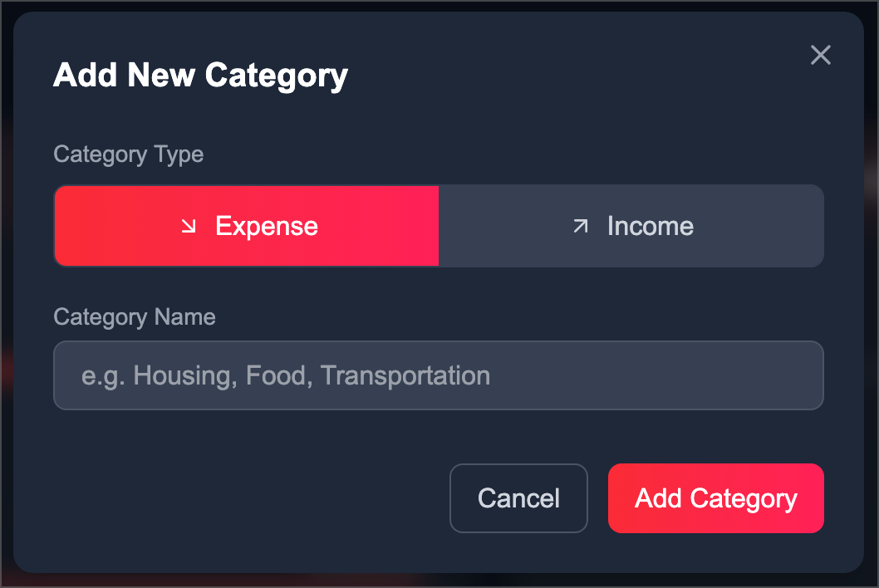The width and height of the screenshot is (879, 588).
Task: Click the "Category Name" label
Action: pyautogui.click(x=134, y=317)
